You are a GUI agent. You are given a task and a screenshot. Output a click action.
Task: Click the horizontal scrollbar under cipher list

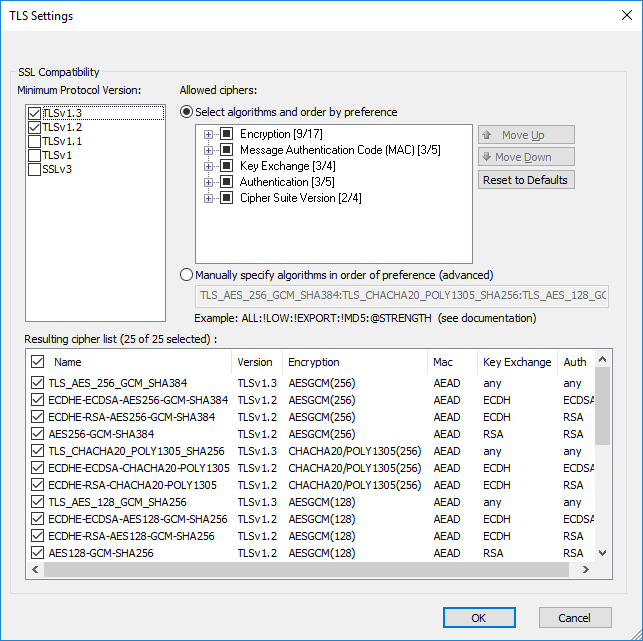[x=300, y=569]
